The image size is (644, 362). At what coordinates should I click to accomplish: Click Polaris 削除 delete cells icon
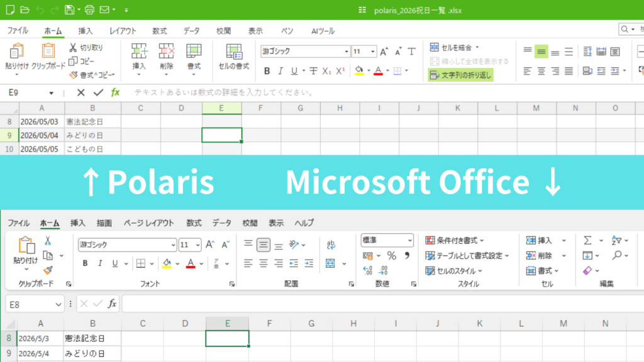166,52
